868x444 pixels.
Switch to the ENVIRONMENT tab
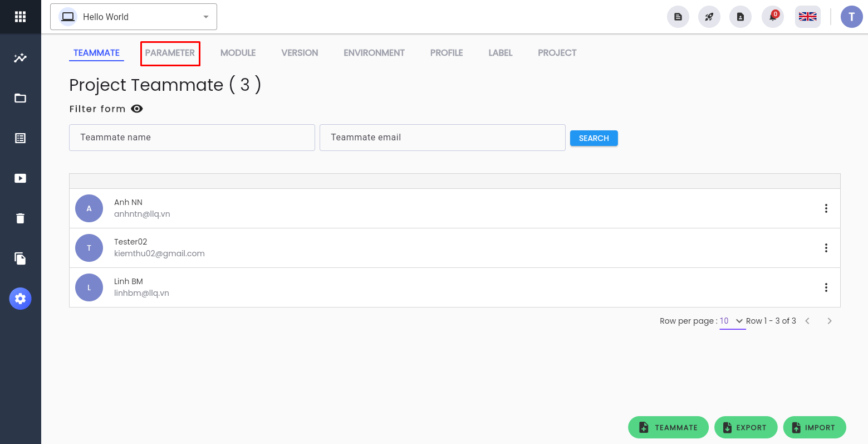click(x=374, y=53)
